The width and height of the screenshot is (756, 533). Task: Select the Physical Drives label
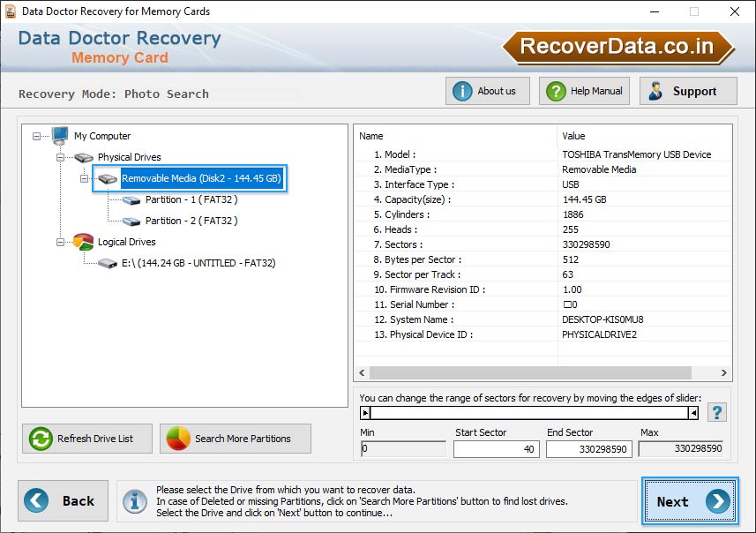(x=129, y=157)
